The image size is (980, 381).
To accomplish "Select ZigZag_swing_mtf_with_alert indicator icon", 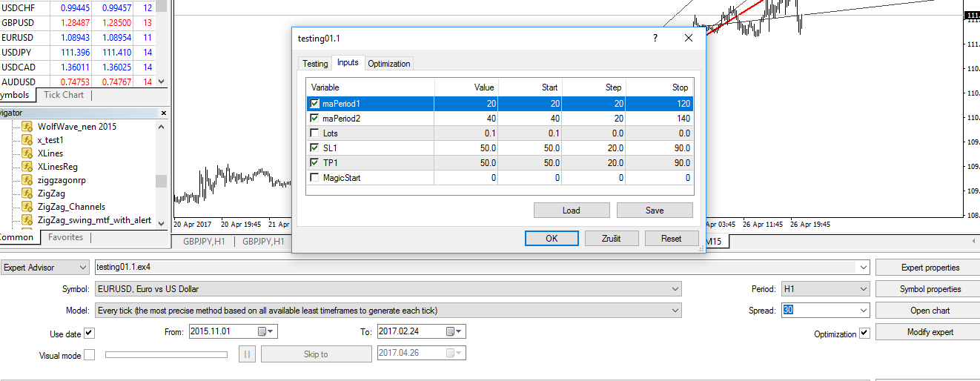I will click(27, 220).
